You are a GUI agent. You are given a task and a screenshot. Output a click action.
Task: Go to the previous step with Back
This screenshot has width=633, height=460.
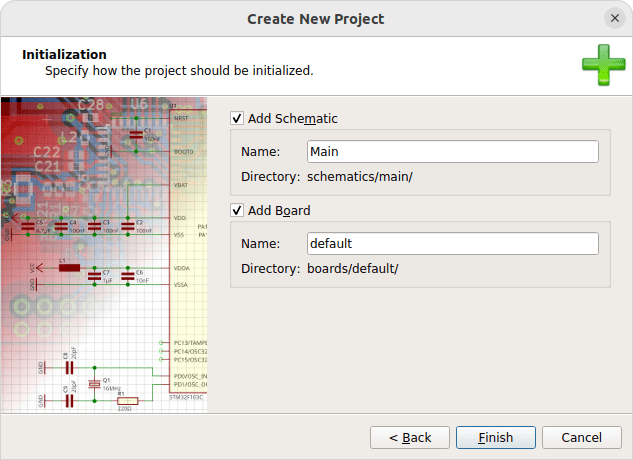[410, 437]
